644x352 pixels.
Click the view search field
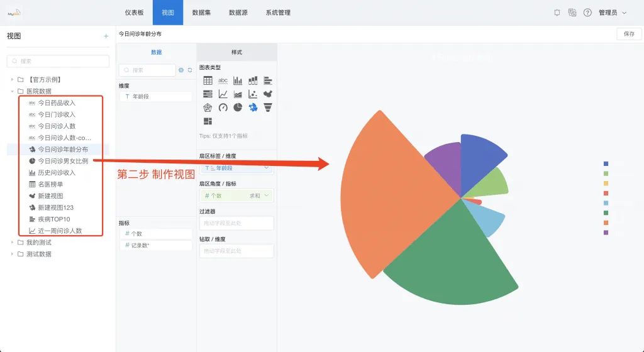[58, 61]
